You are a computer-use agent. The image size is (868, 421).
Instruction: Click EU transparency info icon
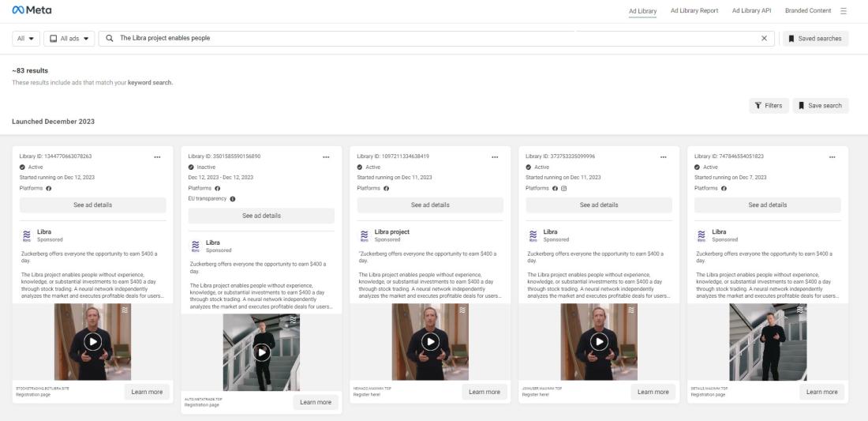(x=233, y=199)
